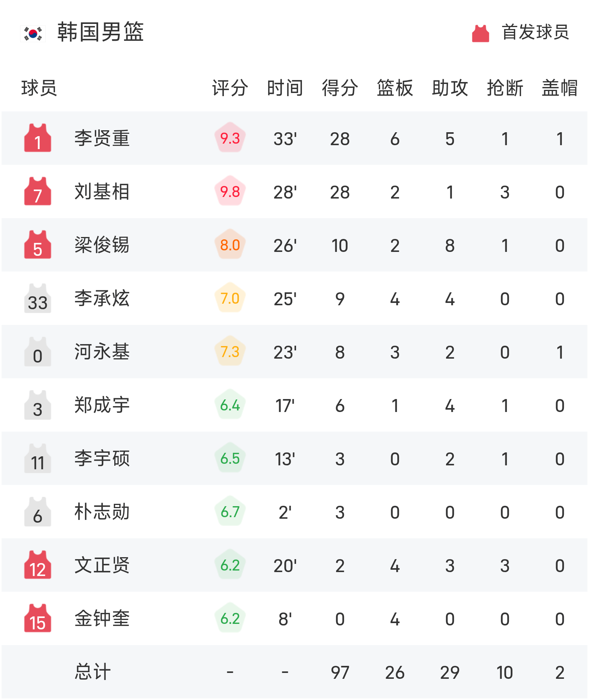The image size is (589, 700).
Task: Select jersey number 1 icon for 李贤重
Action: 38,138
